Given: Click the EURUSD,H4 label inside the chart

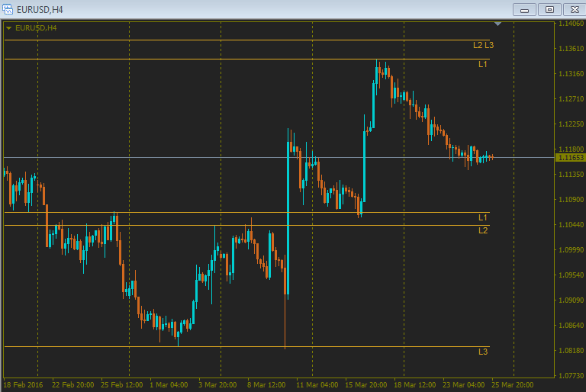Looking at the screenshot, I should (x=36, y=28).
